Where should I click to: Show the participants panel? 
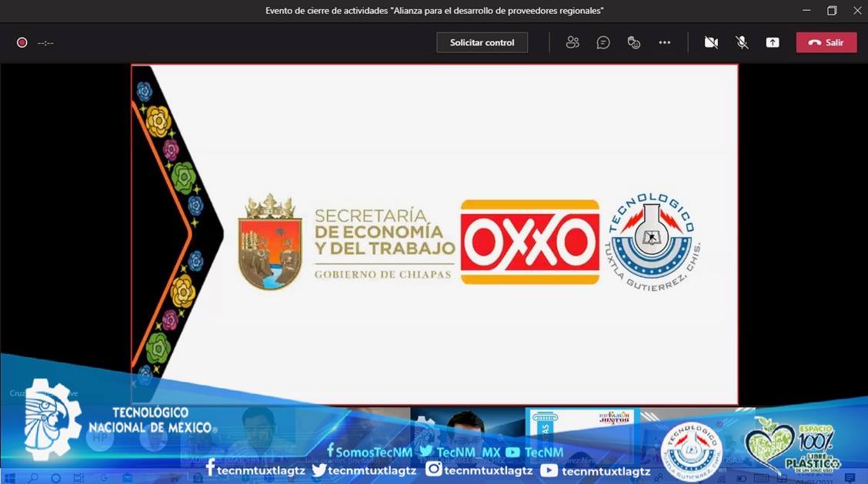573,42
